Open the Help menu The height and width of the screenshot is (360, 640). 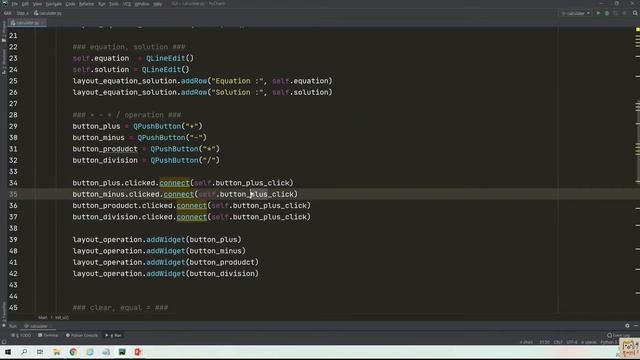tap(158, 4)
